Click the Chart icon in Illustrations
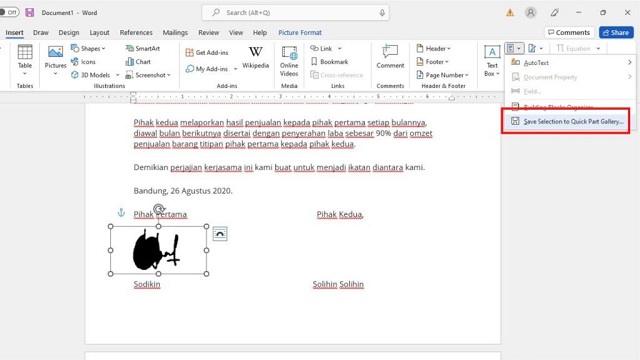Viewport: 640px width, 360px height. 138,62
